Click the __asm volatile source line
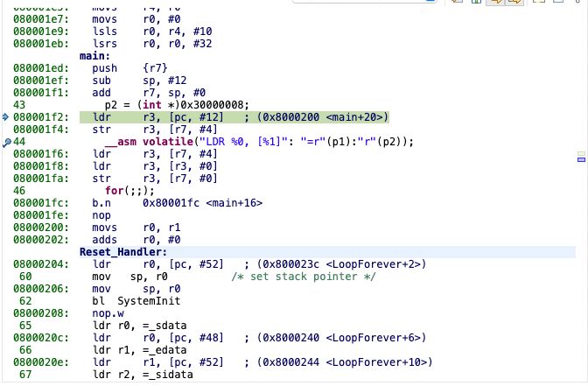This screenshot has height=386, width=588. tap(259, 142)
